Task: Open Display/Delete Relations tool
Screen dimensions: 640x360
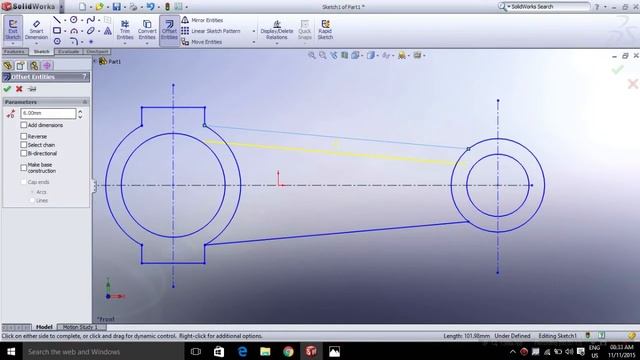Action: [x=277, y=29]
